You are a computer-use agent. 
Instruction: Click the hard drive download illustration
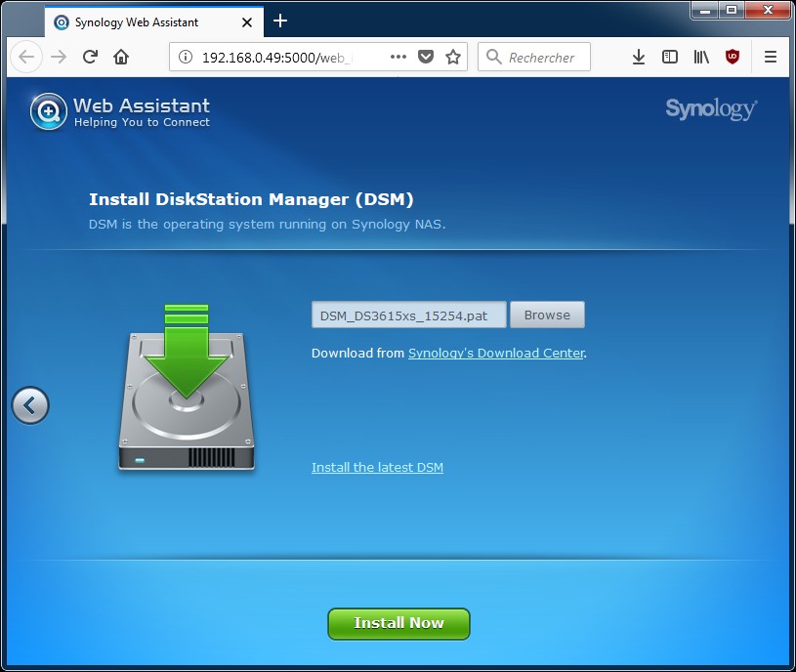187,389
